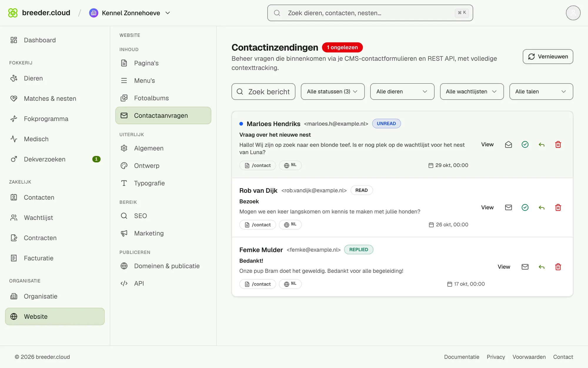This screenshot has width=588, height=368.
Task: Mark Marloes Hendriks message as read
Action: pos(508,145)
